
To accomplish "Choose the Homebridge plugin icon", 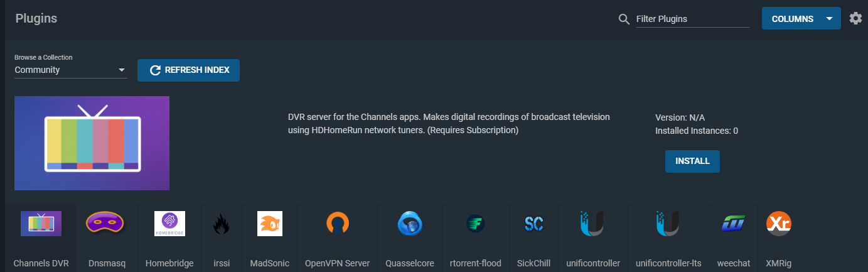I will click(x=169, y=224).
